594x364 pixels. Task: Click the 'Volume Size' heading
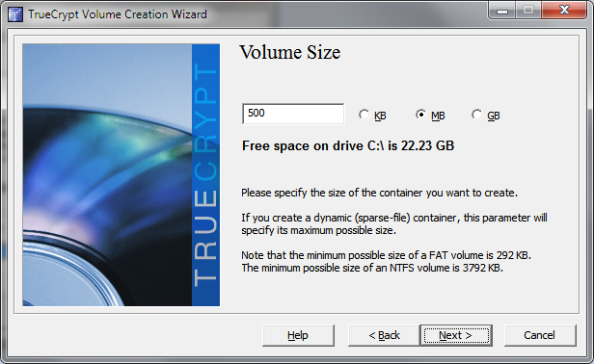290,52
